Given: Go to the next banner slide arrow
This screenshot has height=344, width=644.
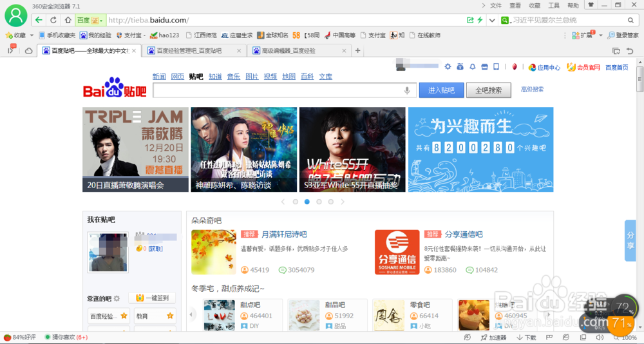Looking at the screenshot, I should (x=343, y=202).
